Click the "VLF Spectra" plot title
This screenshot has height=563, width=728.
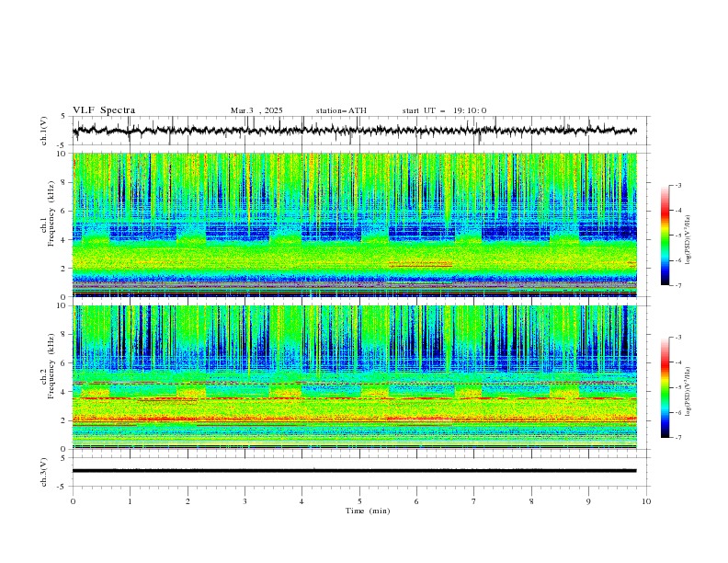click(104, 110)
